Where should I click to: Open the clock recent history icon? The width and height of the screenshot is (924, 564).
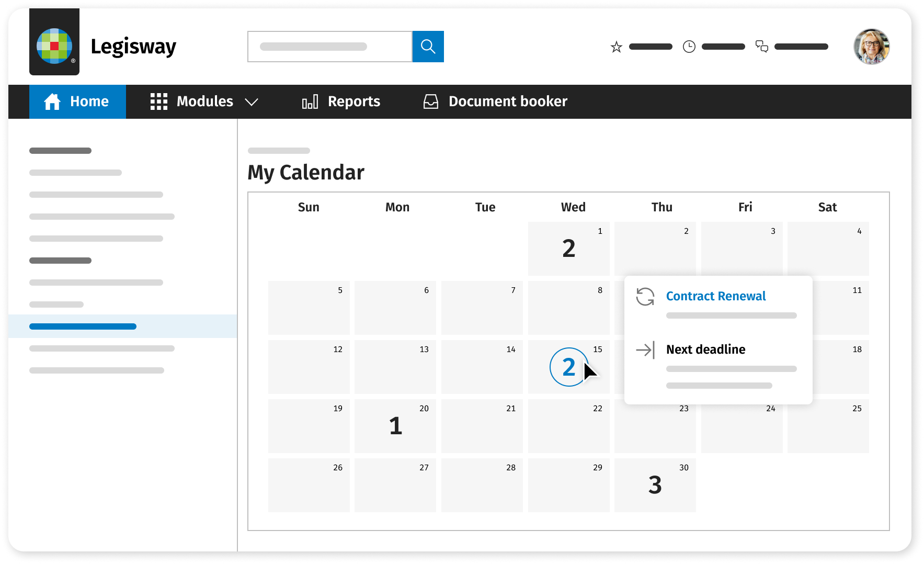(x=689, y=47)
